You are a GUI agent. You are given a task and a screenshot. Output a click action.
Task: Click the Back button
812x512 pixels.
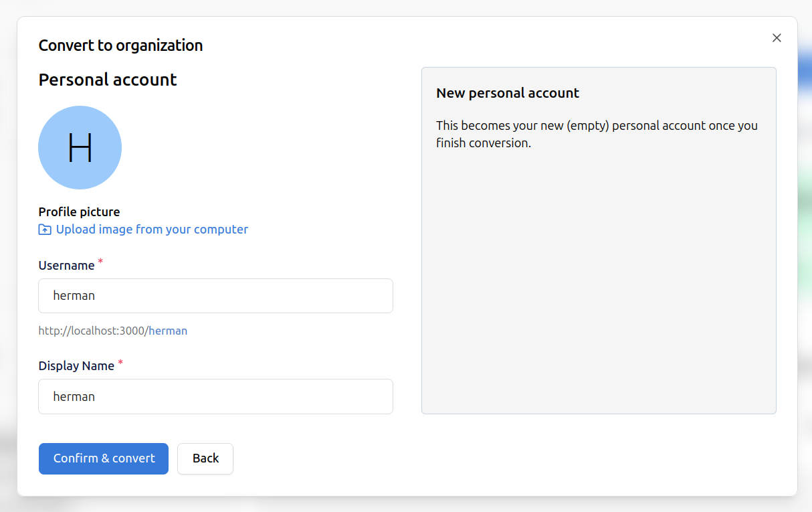(x=205, y=458)
